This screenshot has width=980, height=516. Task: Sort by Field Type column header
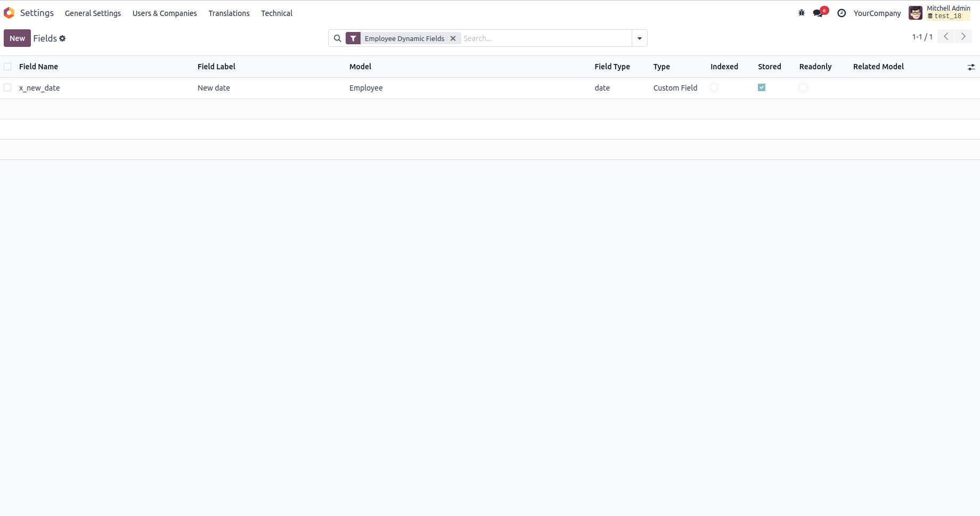612,67
